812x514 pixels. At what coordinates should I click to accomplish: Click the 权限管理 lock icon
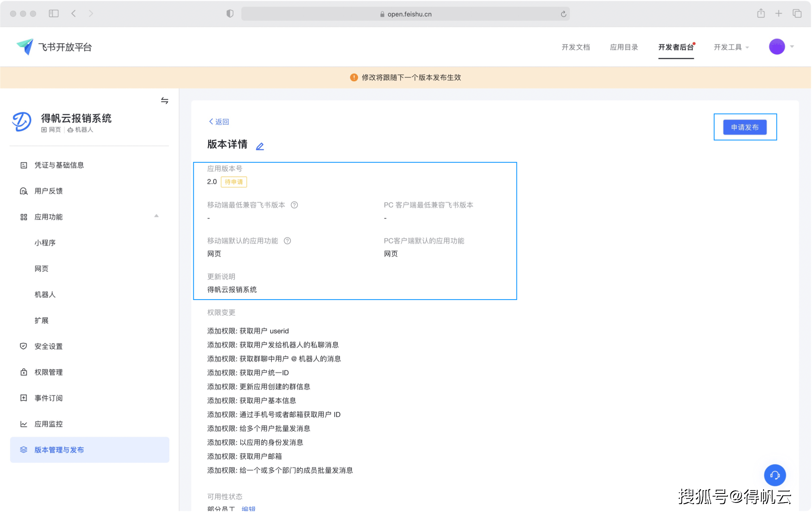click(x=24, y=372)
